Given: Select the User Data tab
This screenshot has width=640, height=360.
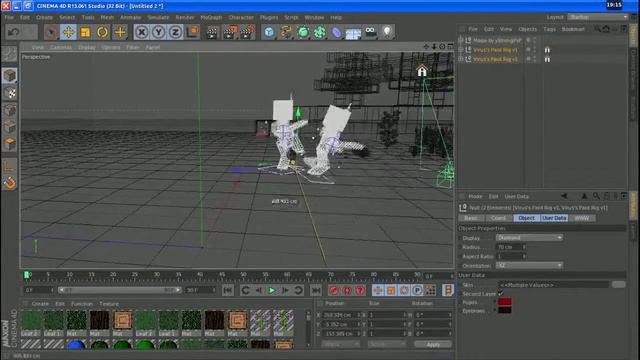Looking at the screenshot, I should pyautogui.click(x=554, y=218).
